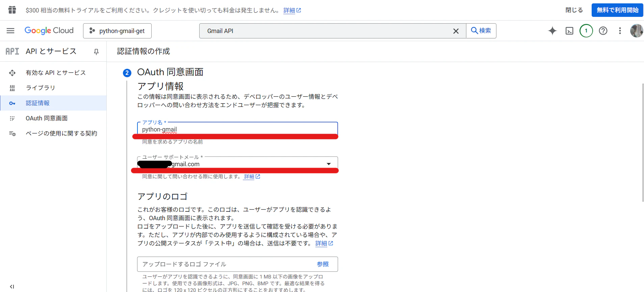Open the user account avatar
This screenshot has width=644, height=292.
pos(637,31)
